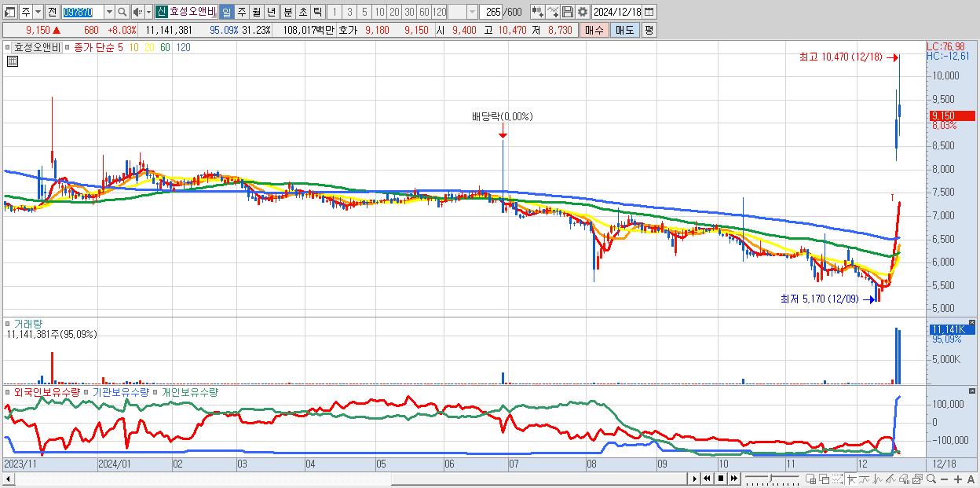Select the 일 (daily) period

(x=226, y=12)
